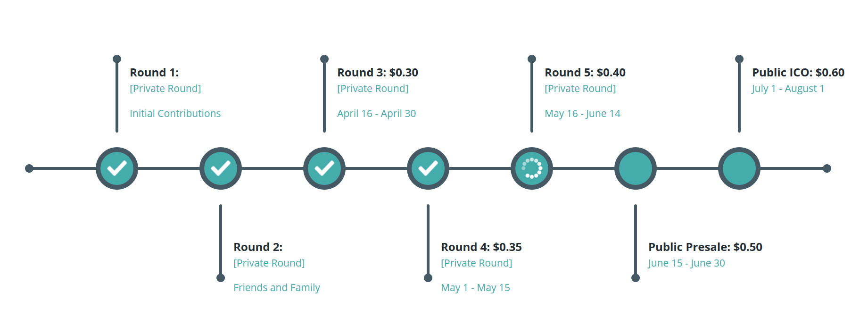Click the Round 2 checkmark circle

221,168
